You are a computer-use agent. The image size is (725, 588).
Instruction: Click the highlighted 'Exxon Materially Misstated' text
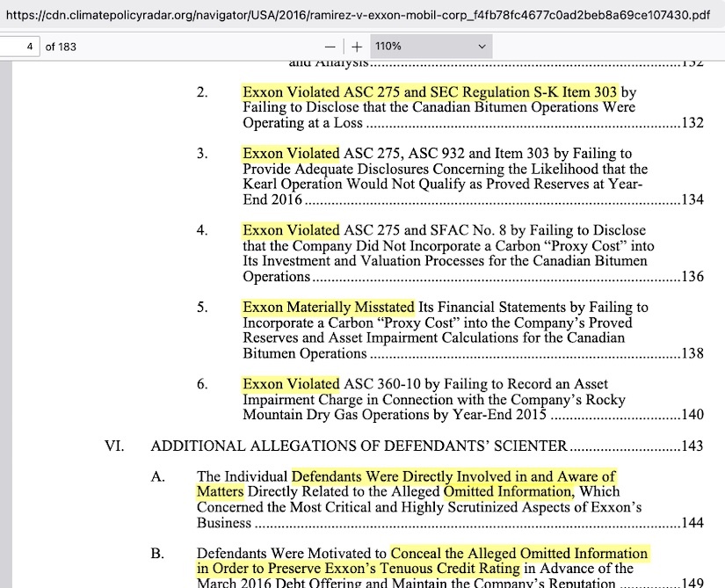(328, 308)
